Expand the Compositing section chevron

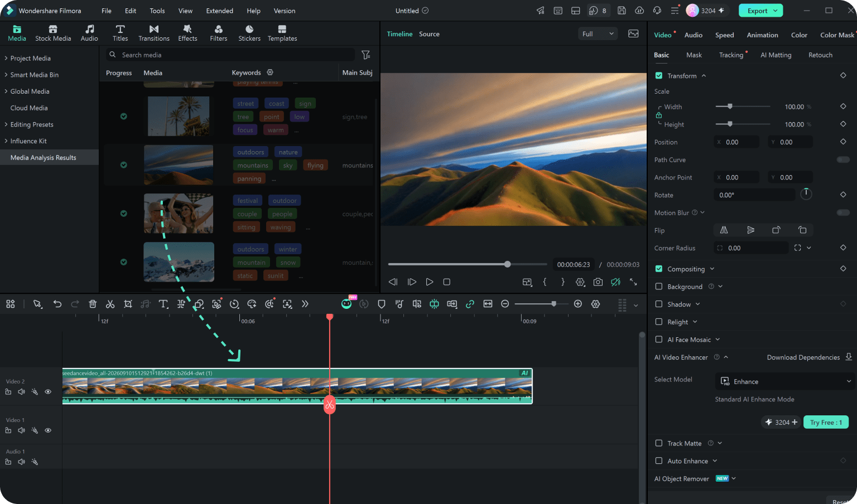coord(712,269)
